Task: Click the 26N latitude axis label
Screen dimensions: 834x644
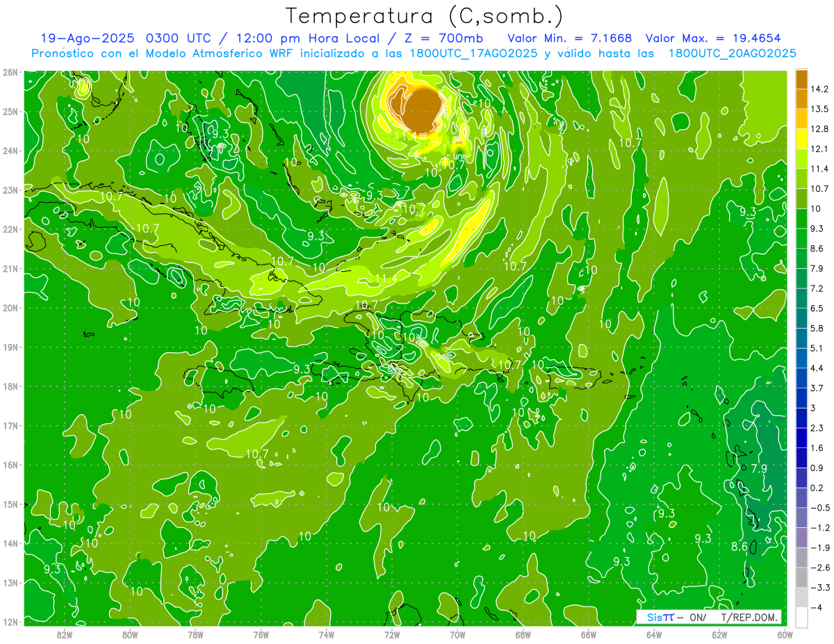Action: 10,72
